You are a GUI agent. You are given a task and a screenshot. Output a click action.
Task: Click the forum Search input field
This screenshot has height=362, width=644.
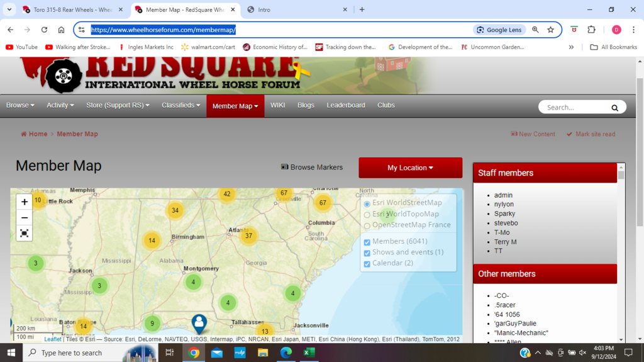[577, 108]
